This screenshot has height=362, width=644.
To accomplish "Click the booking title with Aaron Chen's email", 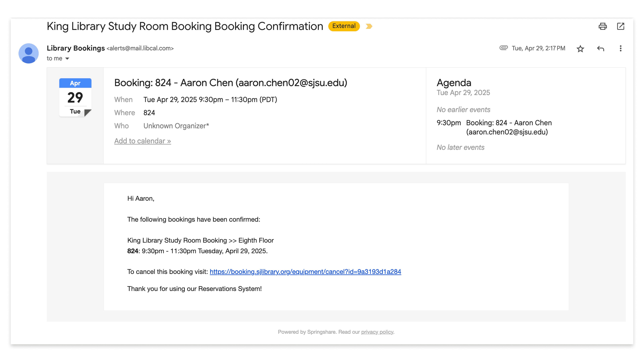I will pos(230,83).
